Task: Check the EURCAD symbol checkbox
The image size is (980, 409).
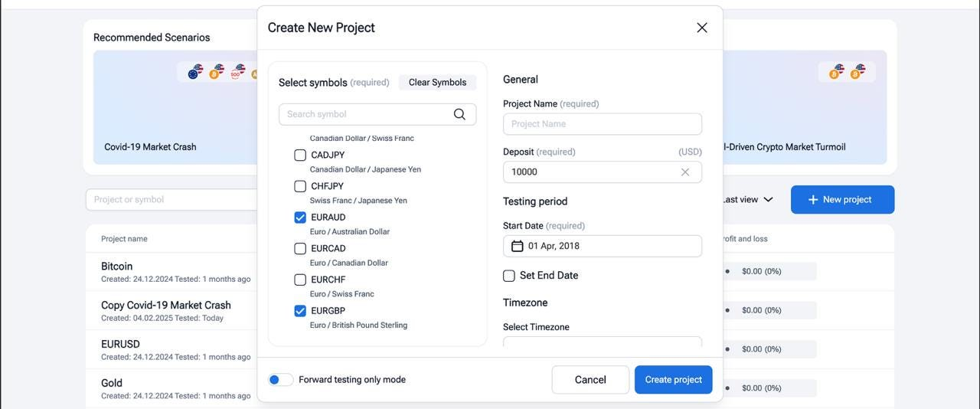Action: pyautogui.click(x=300, y=248)
